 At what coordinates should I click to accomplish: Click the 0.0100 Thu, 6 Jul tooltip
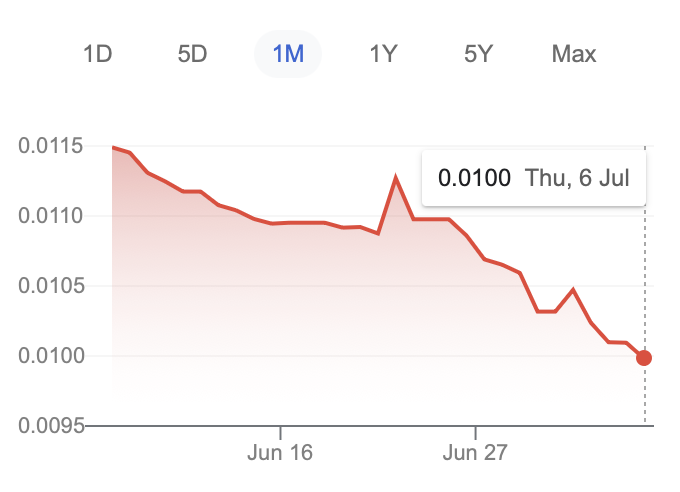(534, 178)
